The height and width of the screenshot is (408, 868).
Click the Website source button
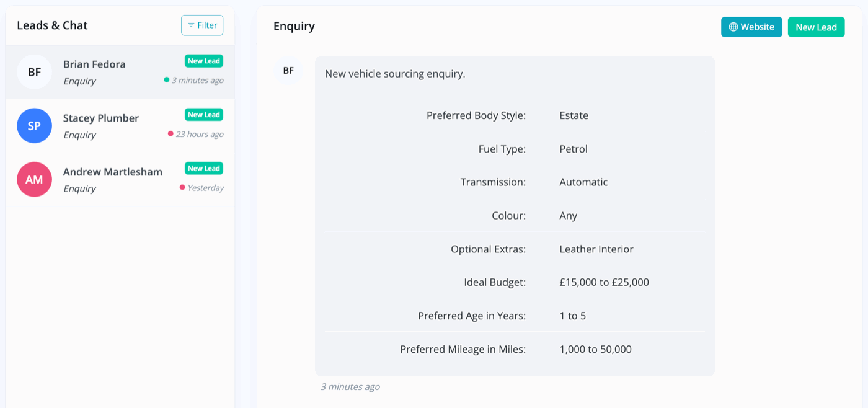click(751, 27)
